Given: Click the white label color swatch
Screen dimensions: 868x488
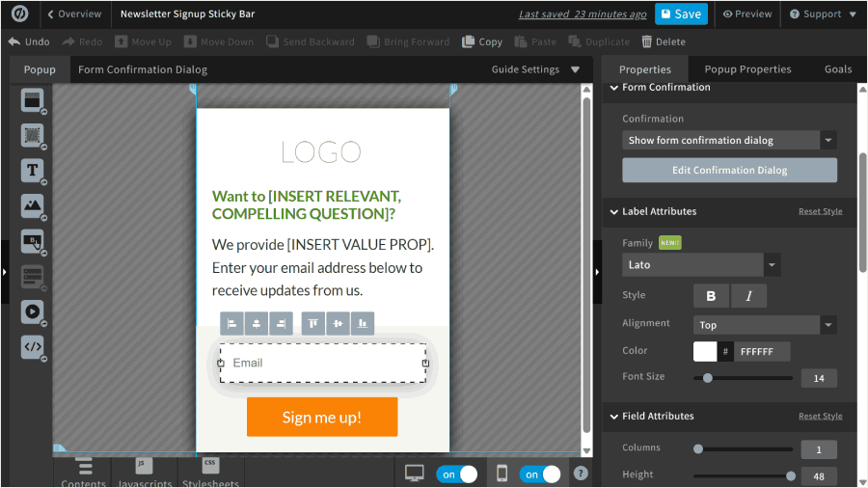Looking at the screenshot, I should pos(705,351).
